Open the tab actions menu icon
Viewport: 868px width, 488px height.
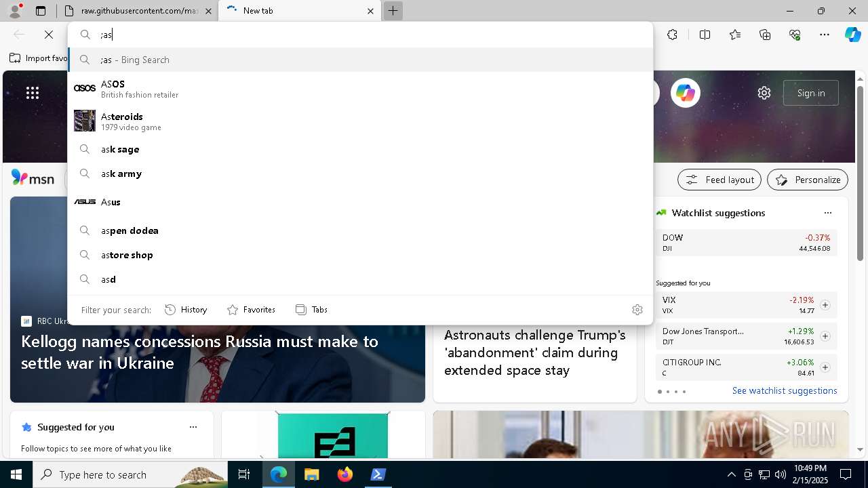click(41, 11)
